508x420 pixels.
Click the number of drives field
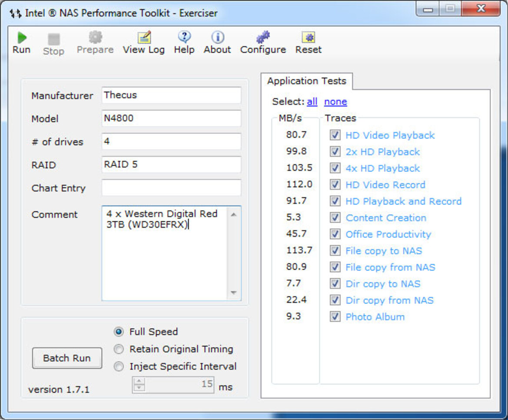coord(171,142)
